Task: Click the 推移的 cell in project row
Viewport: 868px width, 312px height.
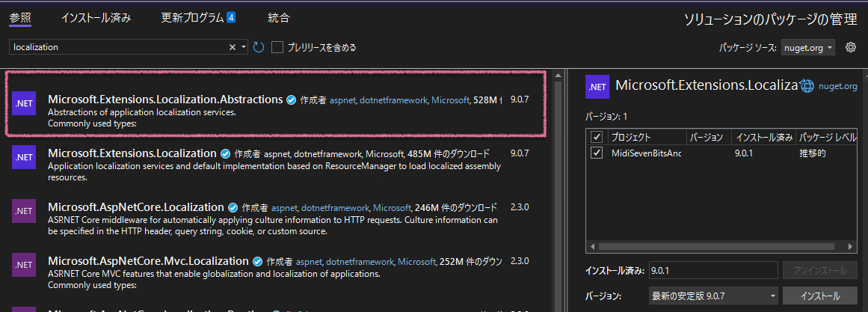Action: pyautogui.click(x=813, y=153)
